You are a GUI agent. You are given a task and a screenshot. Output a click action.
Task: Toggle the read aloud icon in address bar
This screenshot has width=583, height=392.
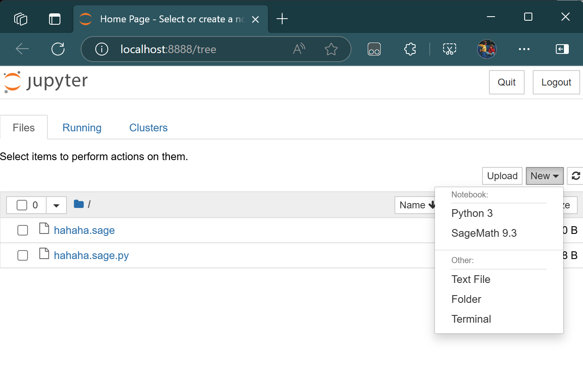click(x=299, y=49)
